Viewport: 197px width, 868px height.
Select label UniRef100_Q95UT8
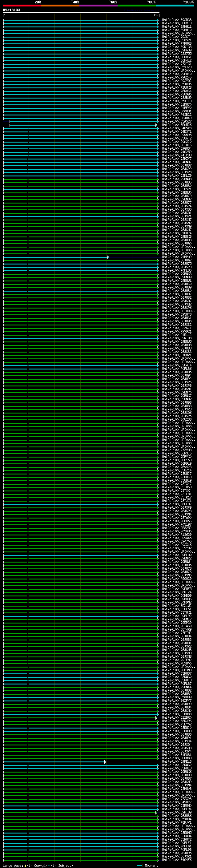tap(176, 315)
